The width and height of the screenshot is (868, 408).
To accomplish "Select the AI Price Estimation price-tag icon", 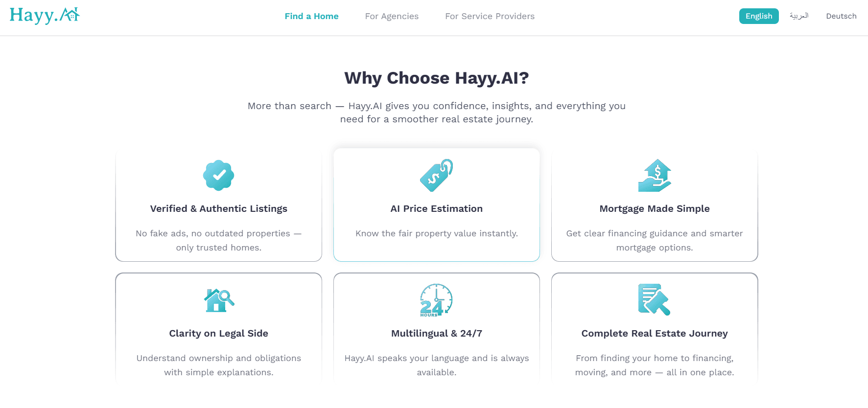I will [x=436, y=175].
